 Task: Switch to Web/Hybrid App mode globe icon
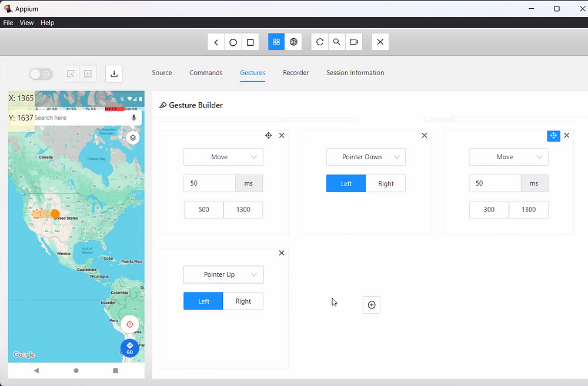(293, 42)
